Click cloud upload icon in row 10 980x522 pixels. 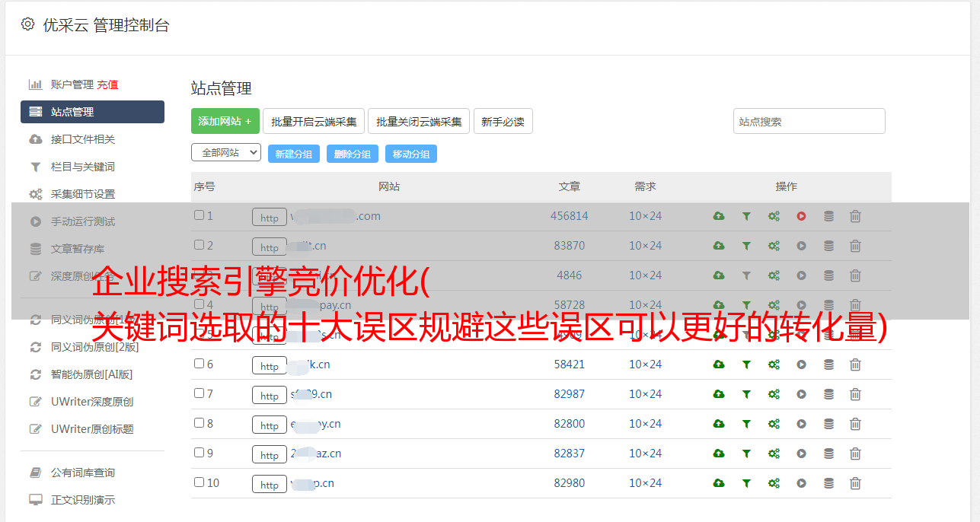[x=719, y=483]
